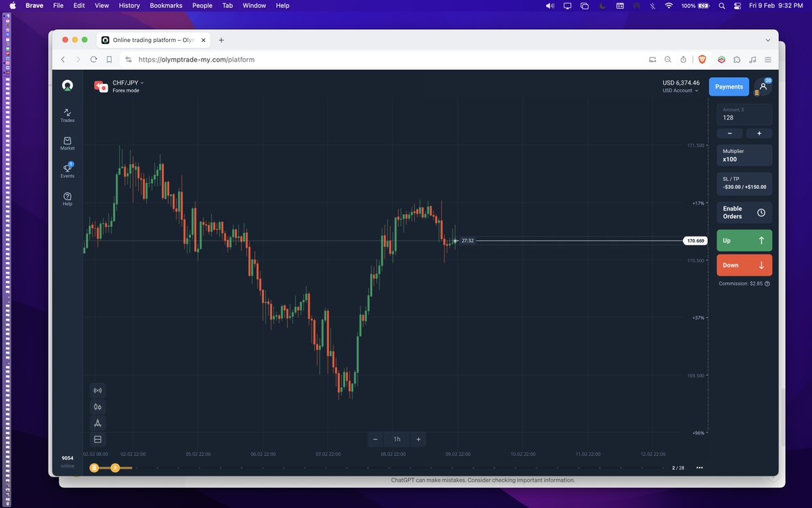Open the Brave hamburger menu

pos(768,60)
